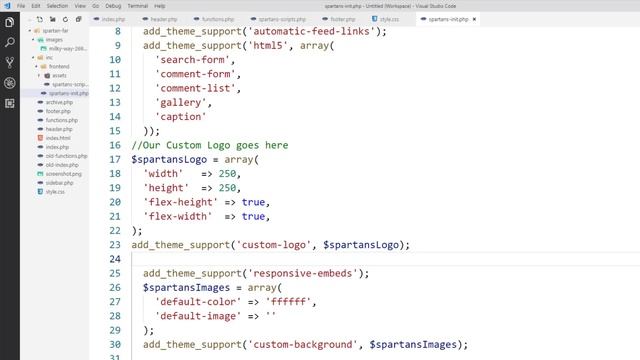
Task: Click the New Folder icon in explorer toolbar
Action: (53, 19)
